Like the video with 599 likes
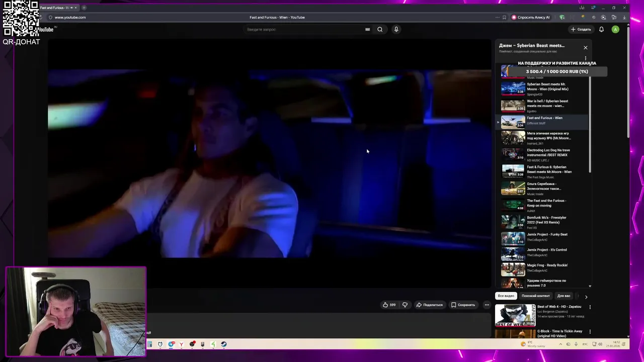This screenshot has height=362, width=644. coord(389,305)
